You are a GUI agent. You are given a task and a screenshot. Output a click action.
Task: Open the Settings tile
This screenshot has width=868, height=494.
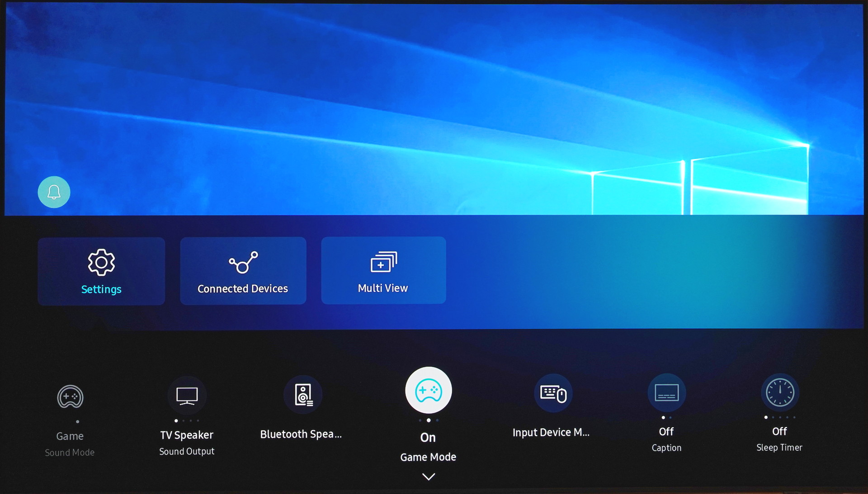(x=101, y=271)
